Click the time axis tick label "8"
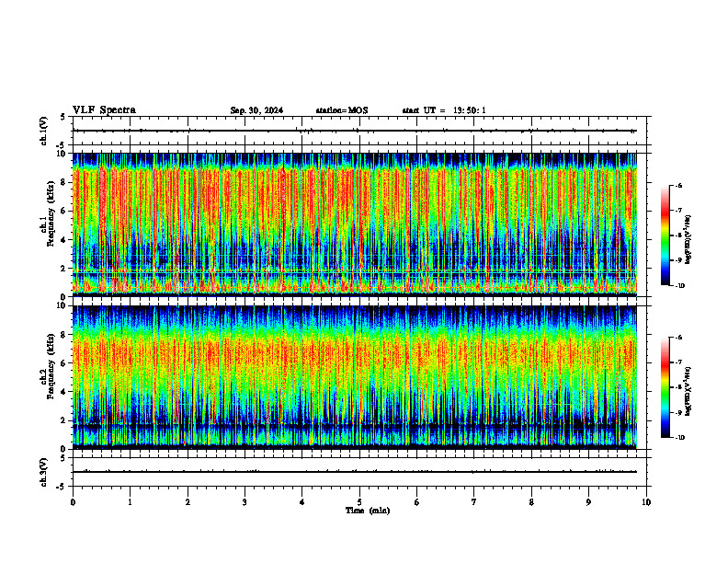The image size is (728, 563). click(531, 502)
